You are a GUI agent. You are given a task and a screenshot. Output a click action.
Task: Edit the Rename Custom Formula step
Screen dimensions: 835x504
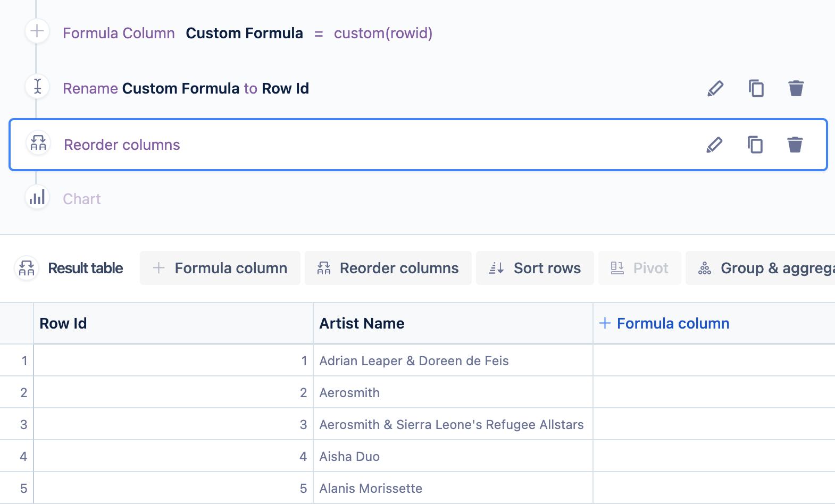[x=715, y=88]
